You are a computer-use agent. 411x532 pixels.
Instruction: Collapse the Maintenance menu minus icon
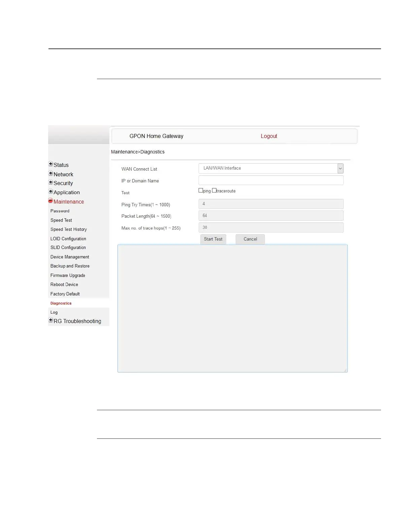coord(50,201)
